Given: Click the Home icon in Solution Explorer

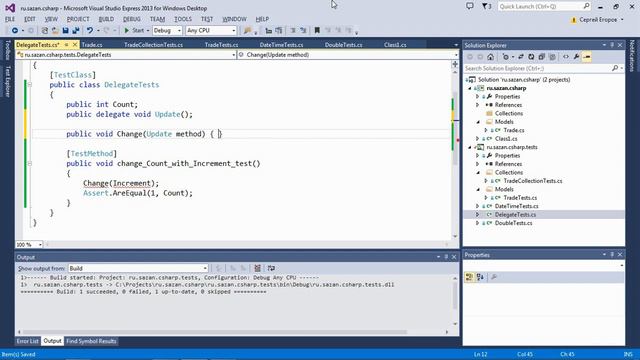Looking at the screenshot, I should (x=491, y=57).
